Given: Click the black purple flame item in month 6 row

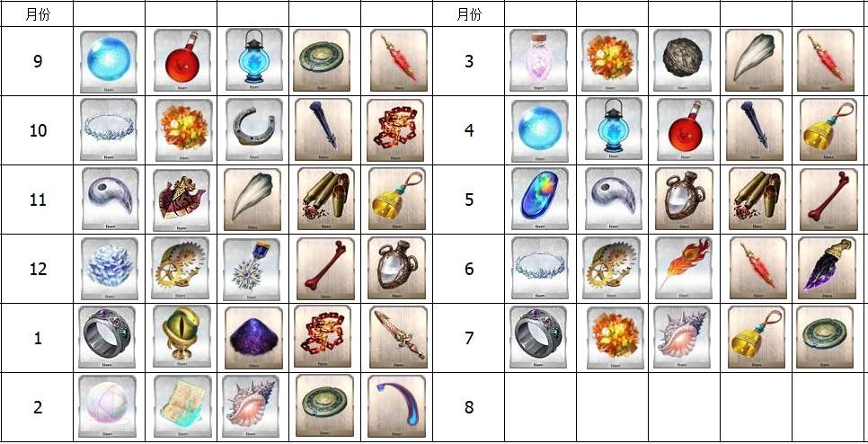Looking at the screenshot, I should (x=828, y=269).
